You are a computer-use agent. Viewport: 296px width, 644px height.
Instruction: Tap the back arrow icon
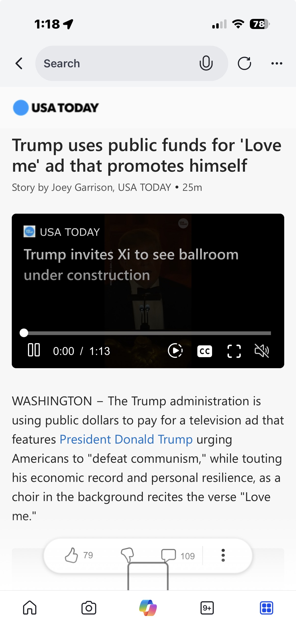(19, 63)
